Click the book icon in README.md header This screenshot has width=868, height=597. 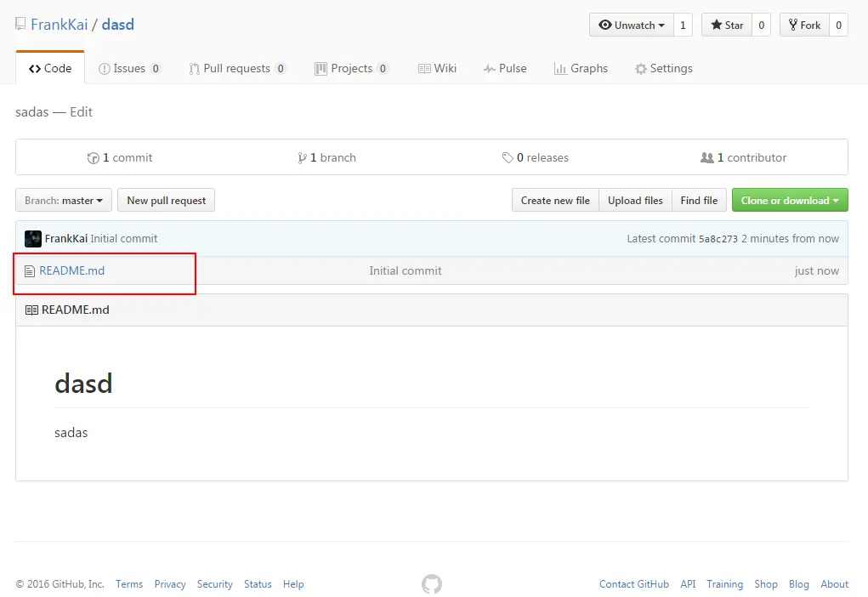(31, 310)
